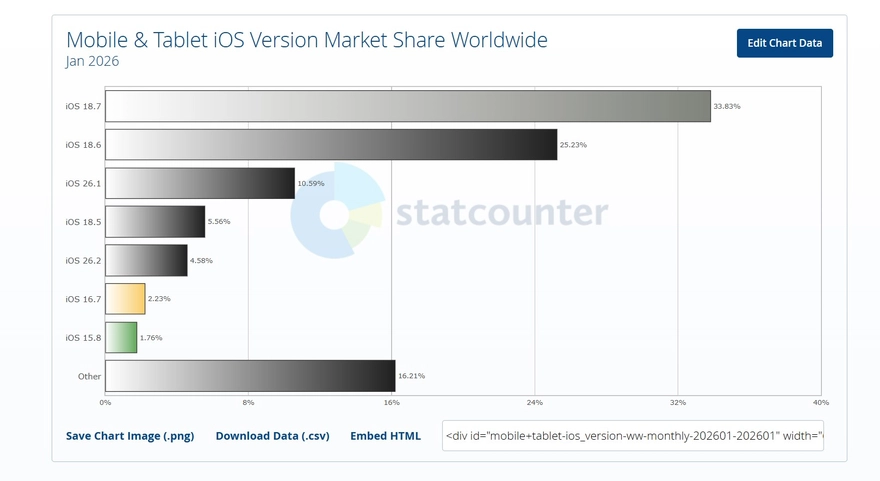This screenshot has height=481, width=880.
Task: Click the iOS 18.7 bar
Action: (408, 106)
